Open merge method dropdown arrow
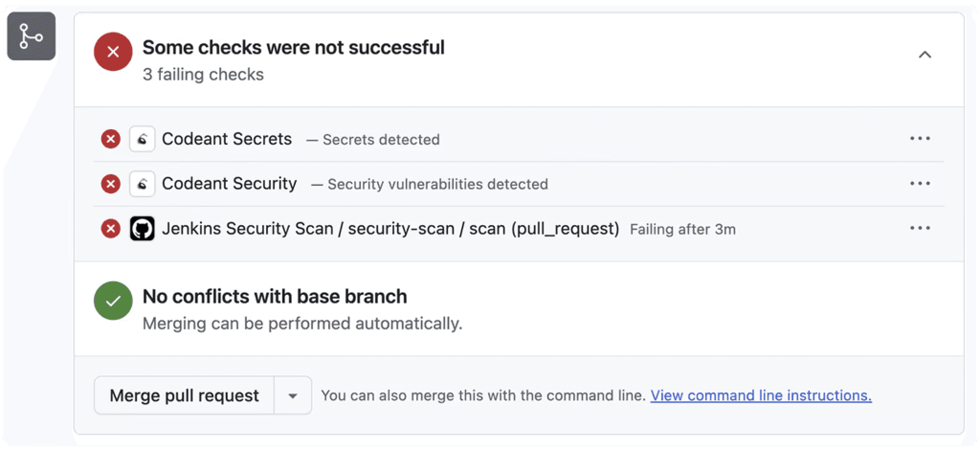This screenshot has width=980, height=450. (292, 395)
